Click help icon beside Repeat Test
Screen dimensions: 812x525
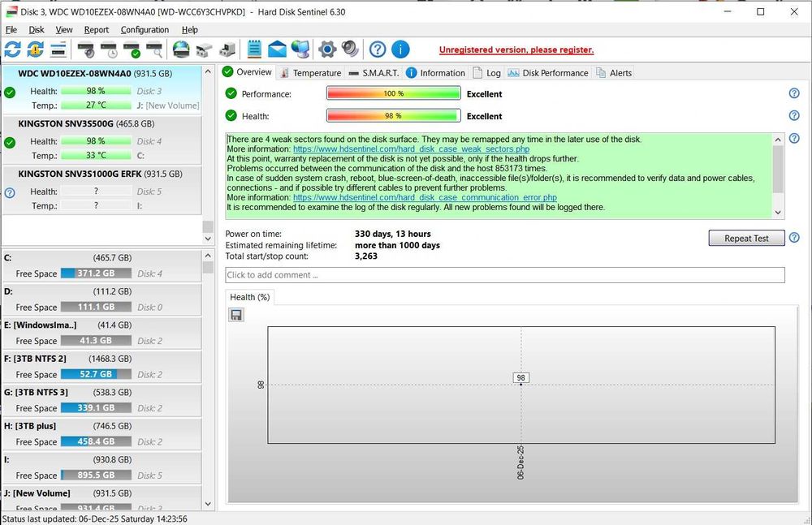pos(794,238)
